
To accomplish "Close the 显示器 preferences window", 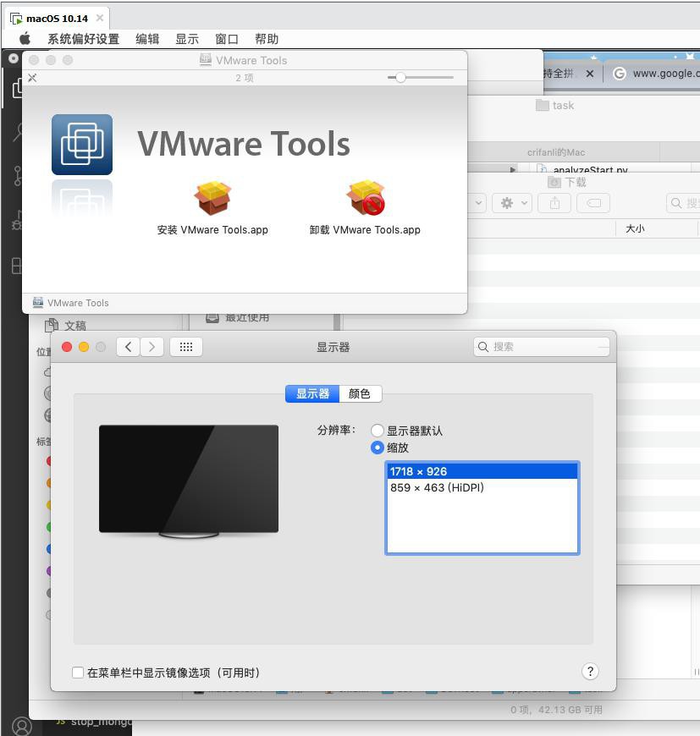I will coord(67,347).
